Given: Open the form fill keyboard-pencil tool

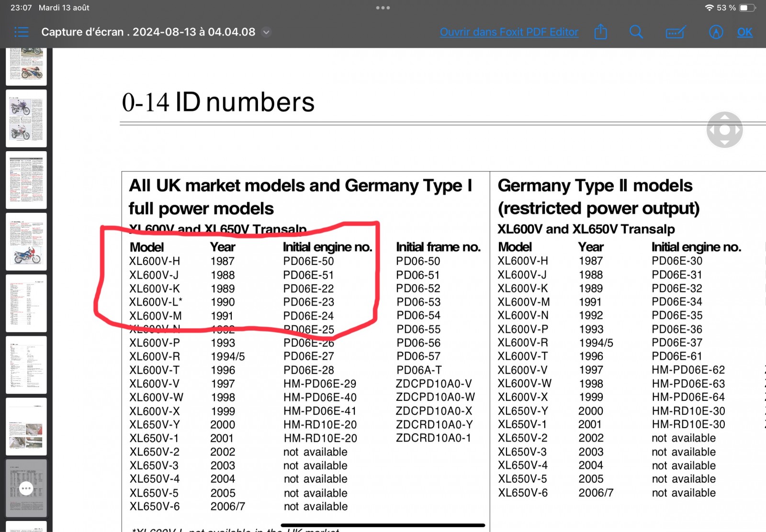Looking at the screenshot, I should pyautogui.click(x=676, y=32).
